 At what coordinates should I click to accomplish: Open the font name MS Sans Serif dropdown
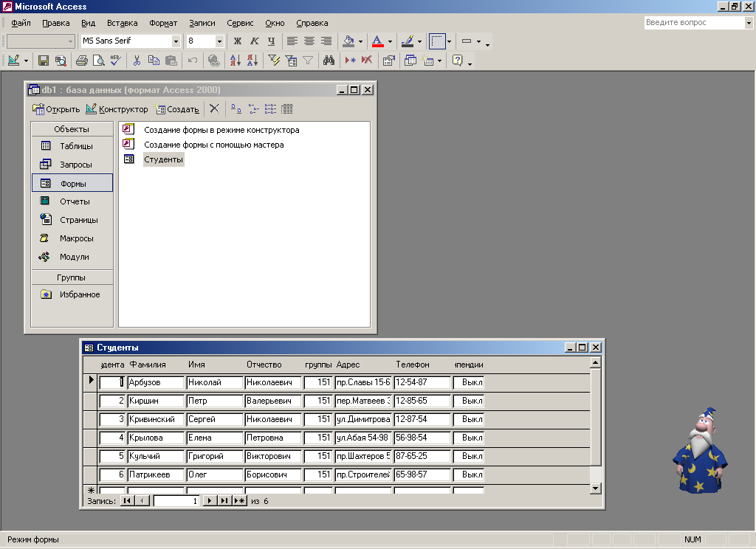tap(176, 41)
